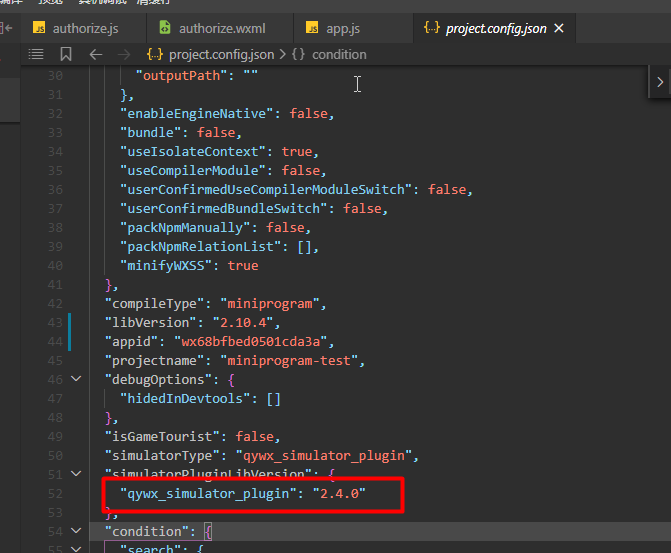The height and width of the screenshot is (553, 671).
Task: Click the "2.4.0" version value
Action: (339, 493)
